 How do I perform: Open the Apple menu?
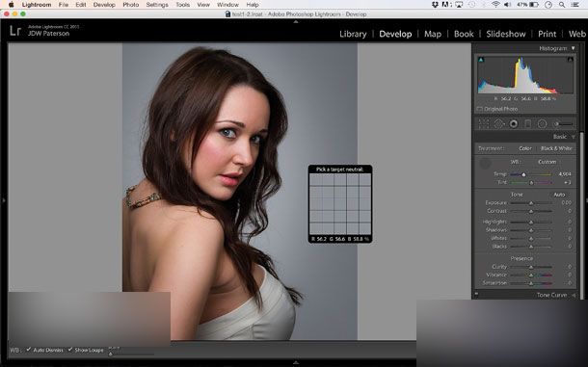click(x=11, y=5)
